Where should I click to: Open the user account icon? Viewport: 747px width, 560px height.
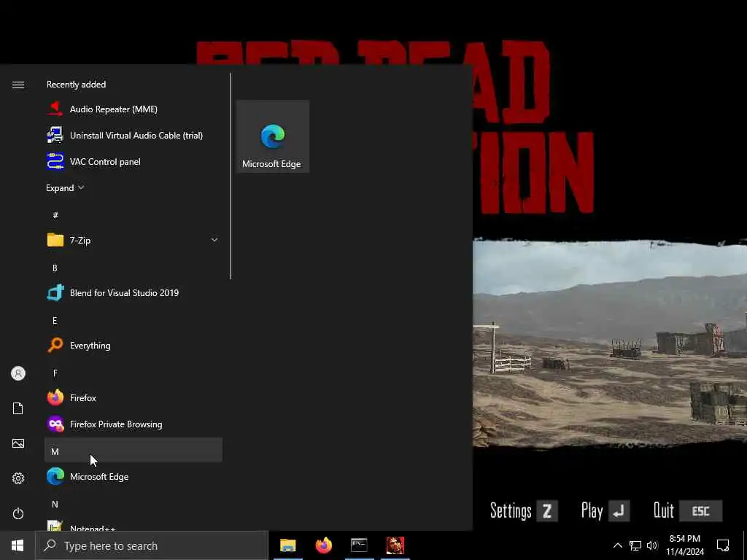18,373
